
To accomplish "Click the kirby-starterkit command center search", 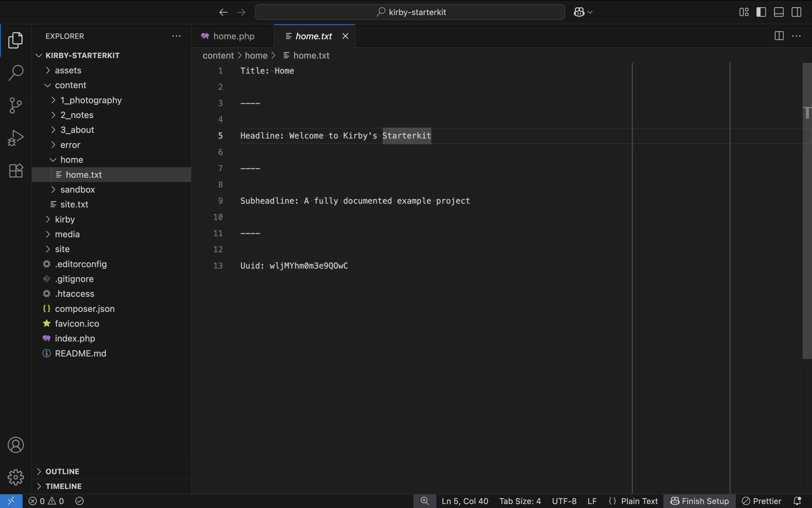I will click(x=410, y=12).
